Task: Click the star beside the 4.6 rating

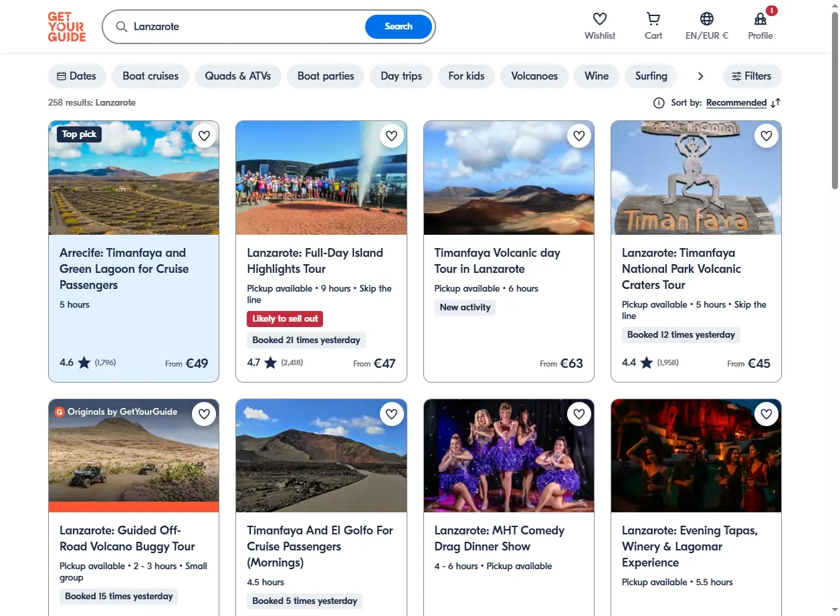Action: click(x=84, y=363)
